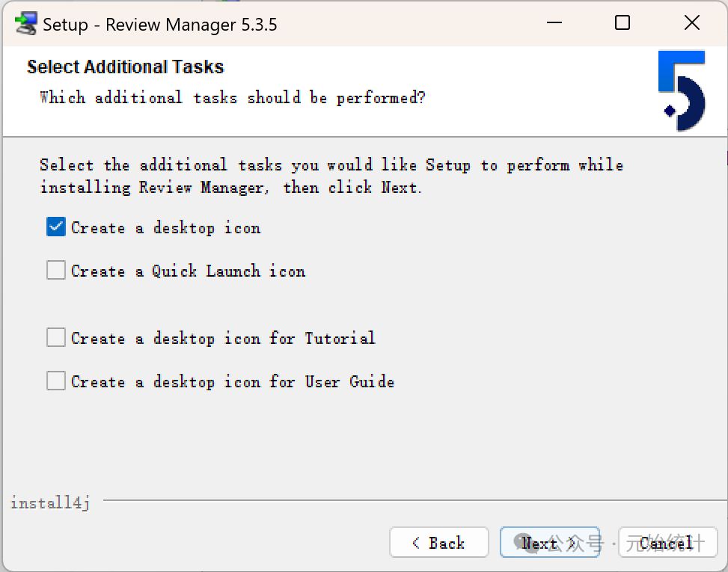
Task: Click the Setup installer icon in title bar
Action: coord(25,24)
